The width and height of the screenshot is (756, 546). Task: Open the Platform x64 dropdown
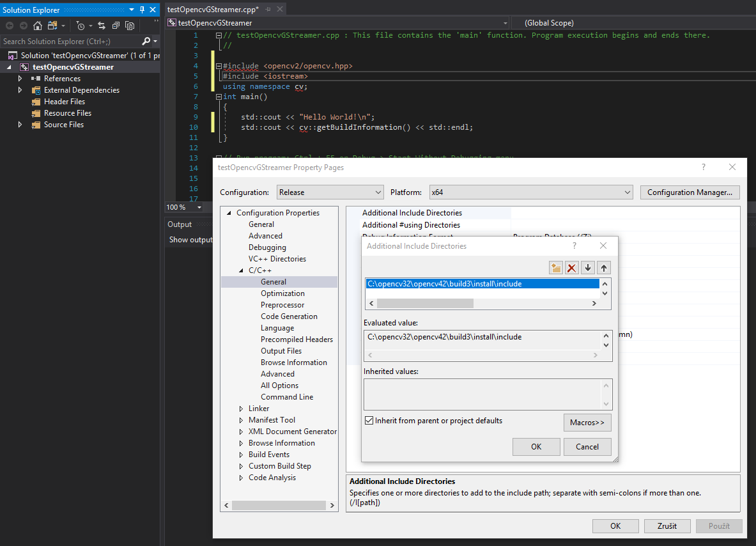click(531, 192)
